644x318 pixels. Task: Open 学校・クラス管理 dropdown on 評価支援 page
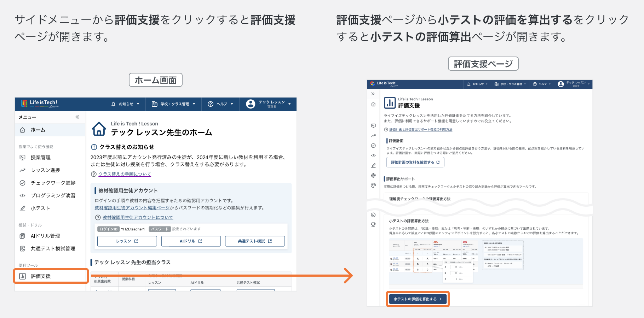click(x=510, y=84)
